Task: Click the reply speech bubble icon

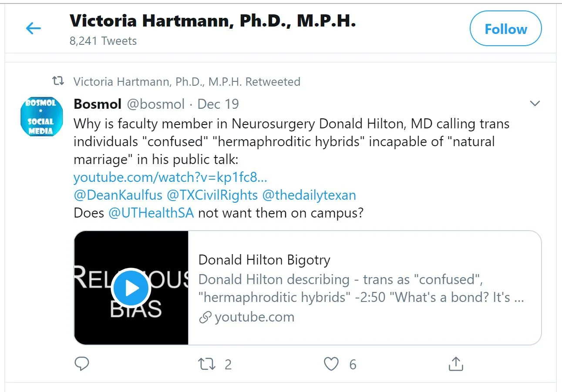Action: (82, 364)
